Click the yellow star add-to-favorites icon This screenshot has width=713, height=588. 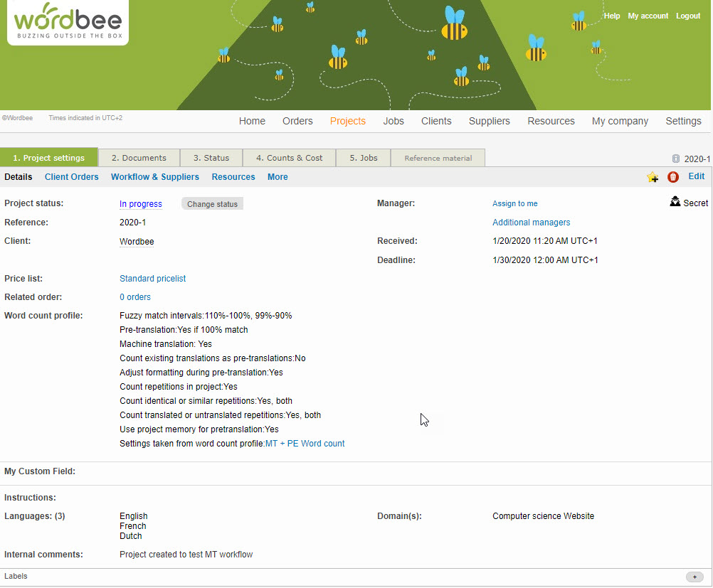(652, 177)
